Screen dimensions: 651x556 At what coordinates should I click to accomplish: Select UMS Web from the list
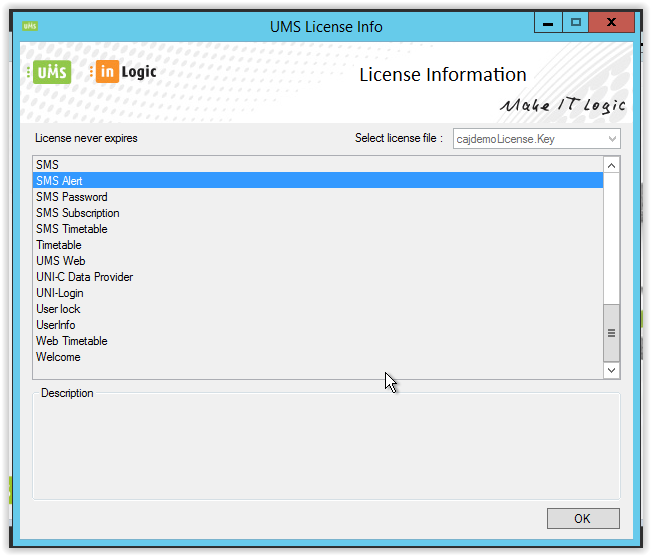point(60,261)
